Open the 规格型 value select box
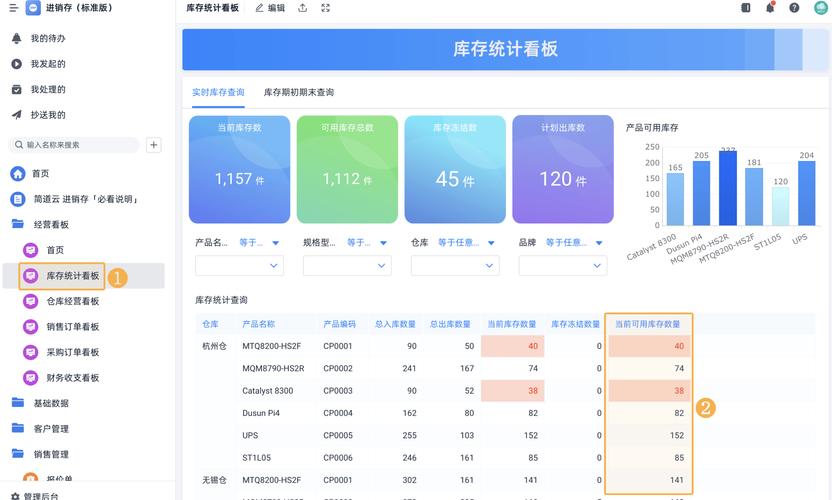832x500 pixels. coord(347,265)
